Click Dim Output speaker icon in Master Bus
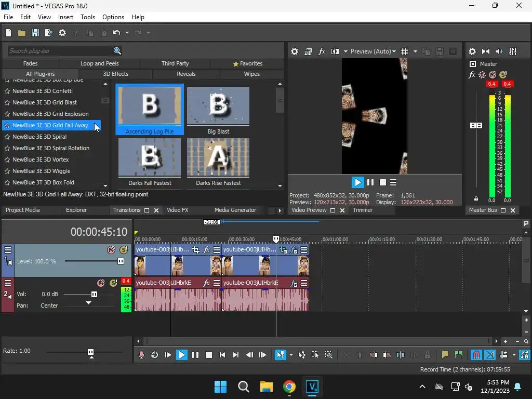The image size is (532, 399). (x=499, y=51)
